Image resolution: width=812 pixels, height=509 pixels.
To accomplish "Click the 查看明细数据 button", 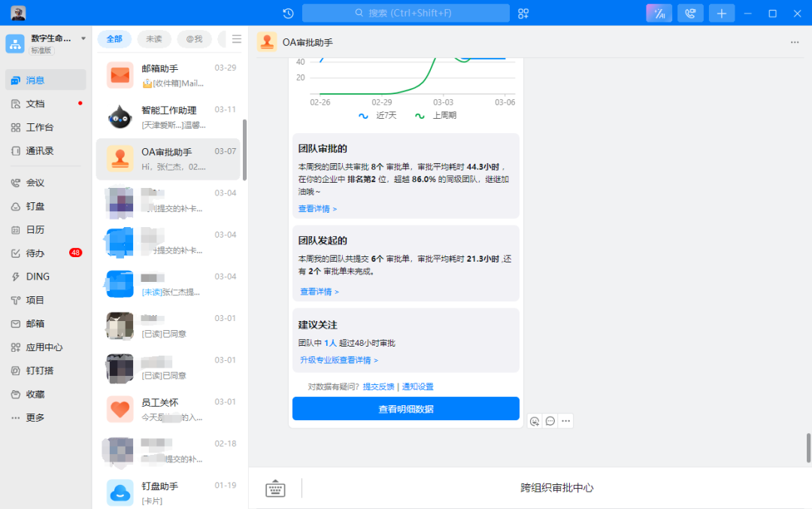I will pyautogui.click(x=405, y=409).
